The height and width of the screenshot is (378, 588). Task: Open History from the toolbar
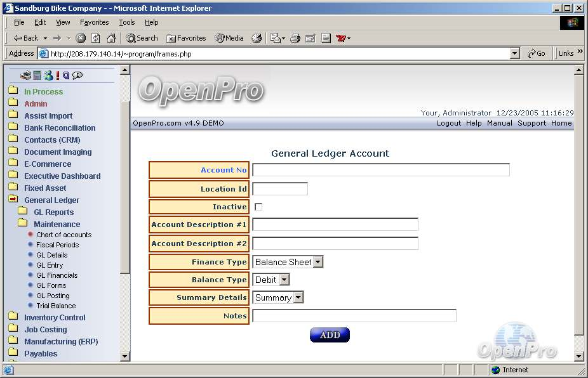(257, 38)
